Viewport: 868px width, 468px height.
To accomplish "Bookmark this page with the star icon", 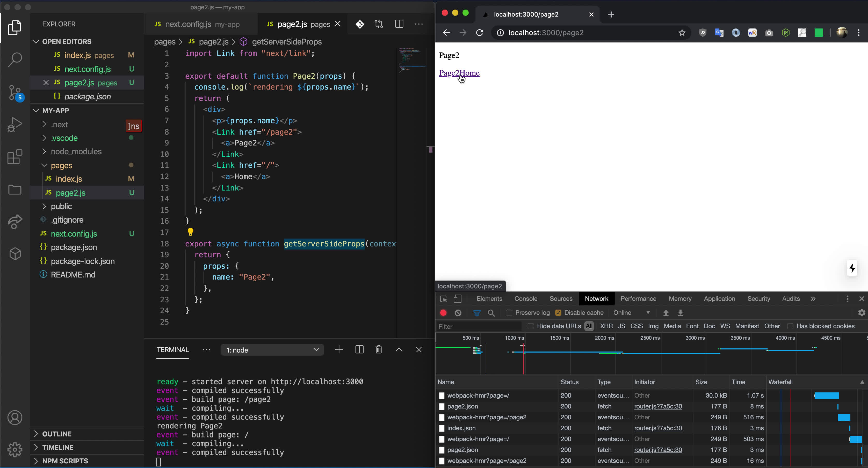I will (682, 33).
